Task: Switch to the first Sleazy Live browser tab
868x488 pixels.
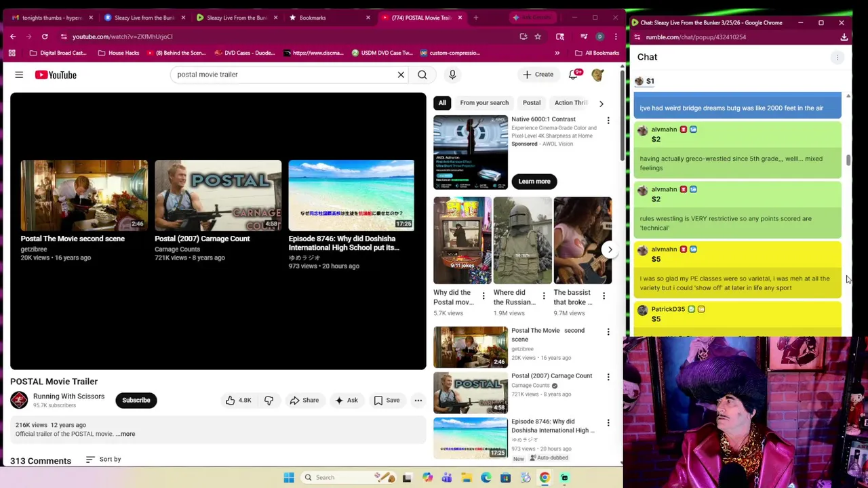Action: [144, 18]
